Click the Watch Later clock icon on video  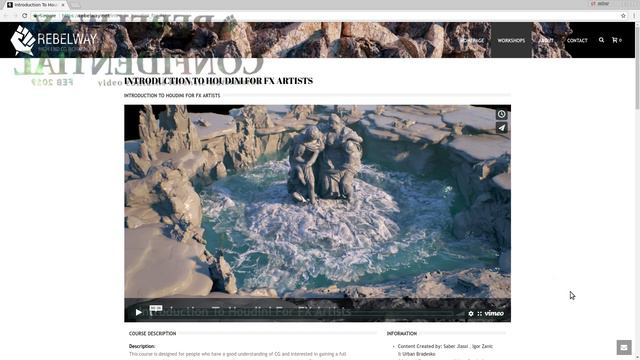[502, 114]
